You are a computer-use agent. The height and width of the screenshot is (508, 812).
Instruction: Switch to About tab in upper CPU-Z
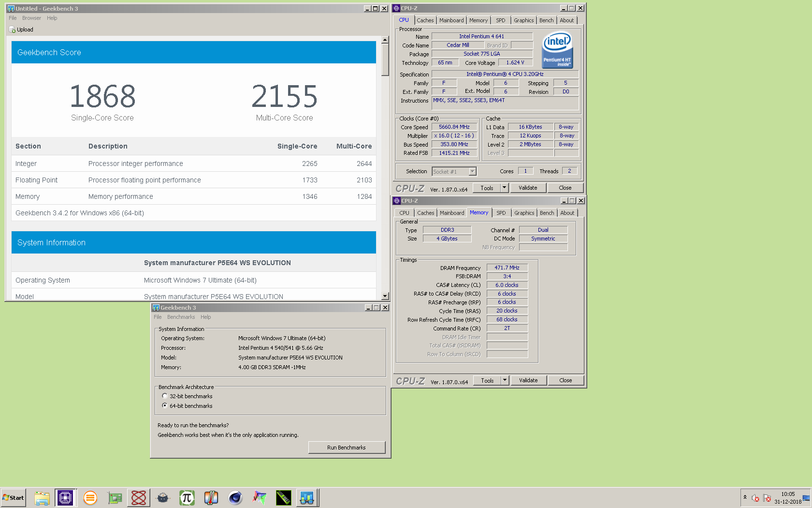[x=567, y=20]
